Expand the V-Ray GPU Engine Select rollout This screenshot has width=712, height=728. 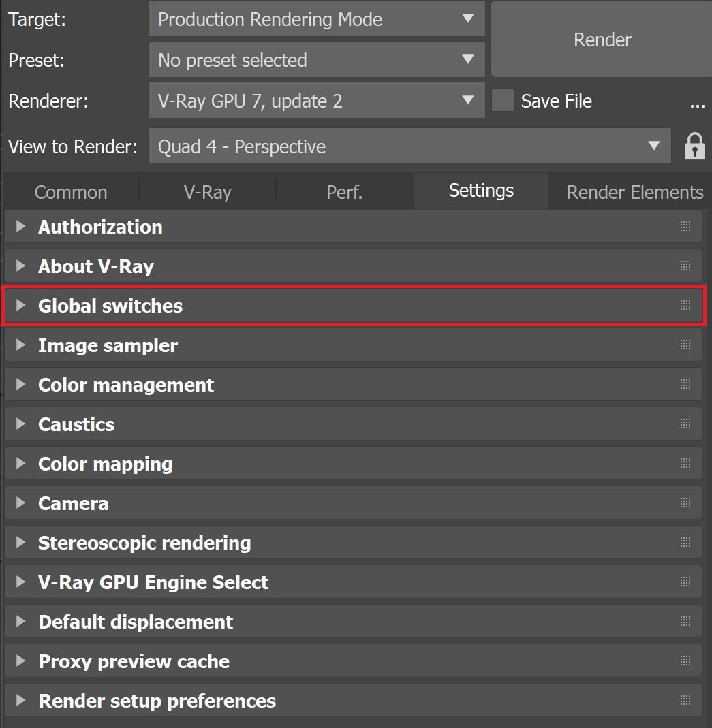point(354,582)
